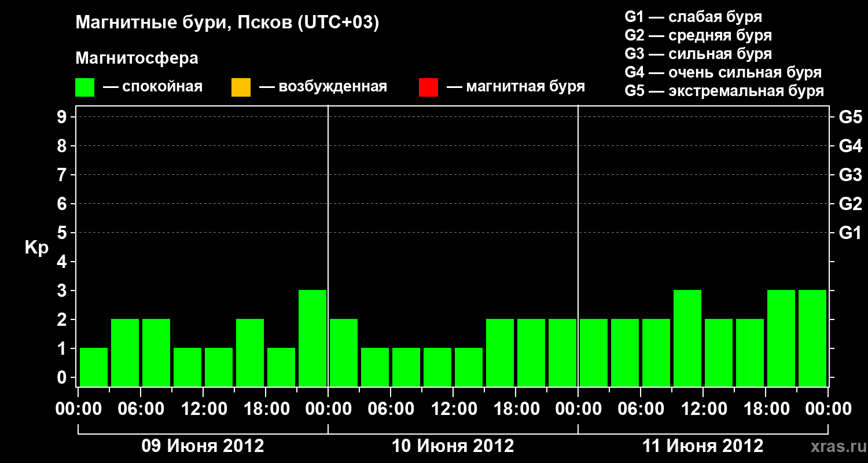Image resolution: width=868 pixels, height=463 pixels.
Task: Click the '11 Июня 2012' date label
Action: [x=703, y=446]
